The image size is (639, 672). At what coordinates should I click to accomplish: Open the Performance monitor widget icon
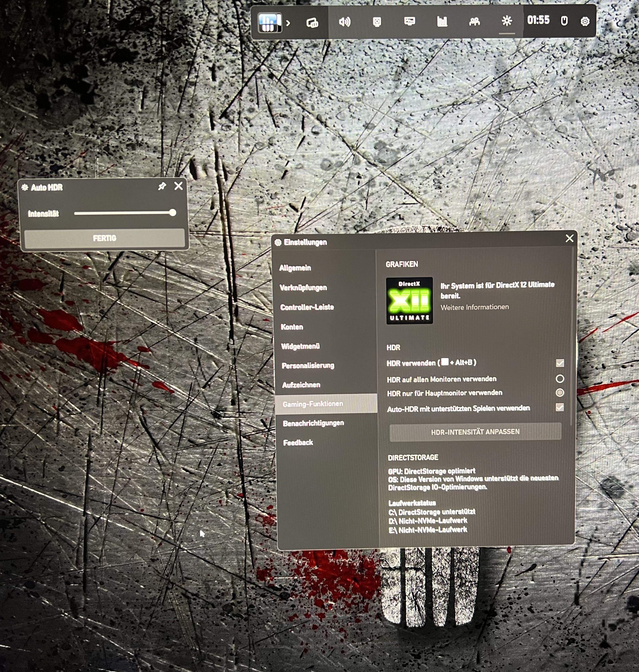[409, 22]
